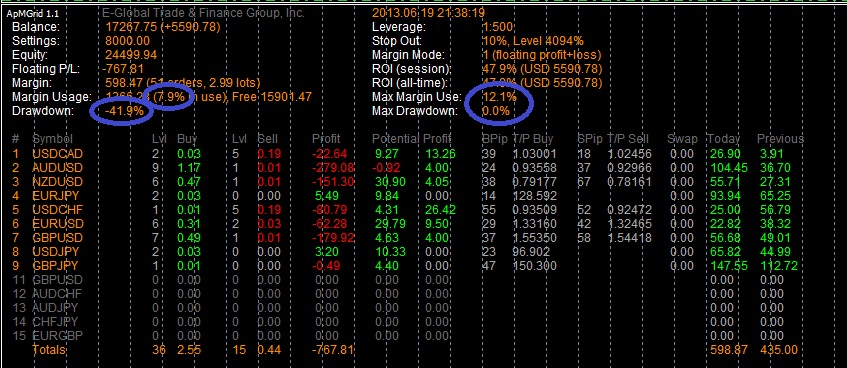Select "(51 orders, 2.99 lots)" margin text
The width and height of the screenshot is (847, 368).
204,83
